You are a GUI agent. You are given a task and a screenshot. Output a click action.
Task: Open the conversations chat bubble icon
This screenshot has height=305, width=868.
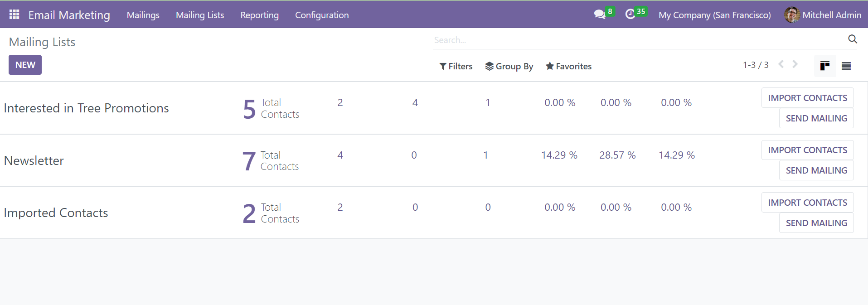[x=600, y=15]
